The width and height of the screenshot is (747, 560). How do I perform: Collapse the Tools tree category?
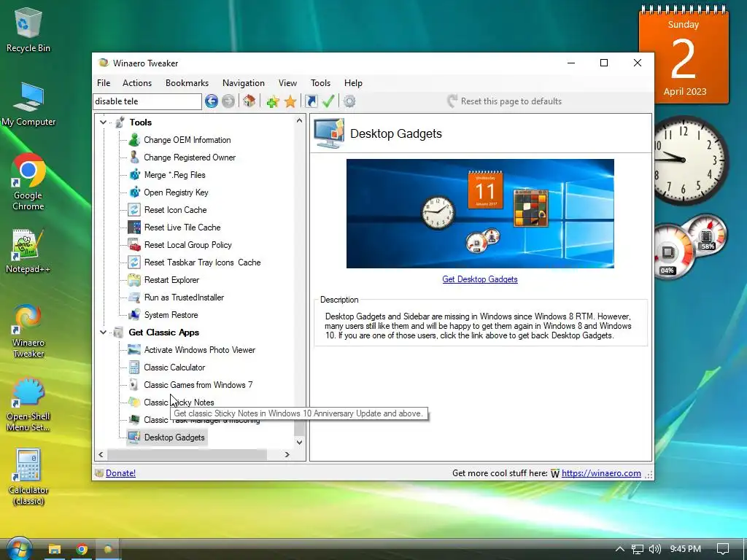[x=103, y=122]
